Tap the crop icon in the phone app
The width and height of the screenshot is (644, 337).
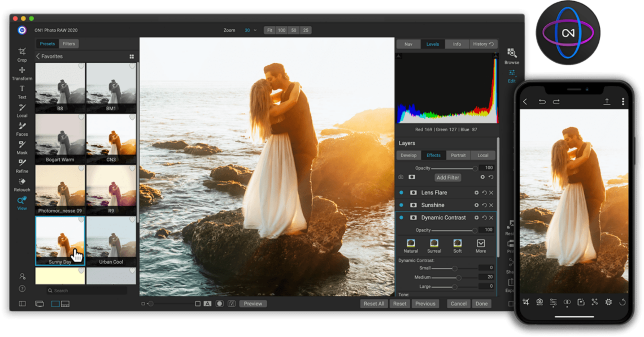526,302
